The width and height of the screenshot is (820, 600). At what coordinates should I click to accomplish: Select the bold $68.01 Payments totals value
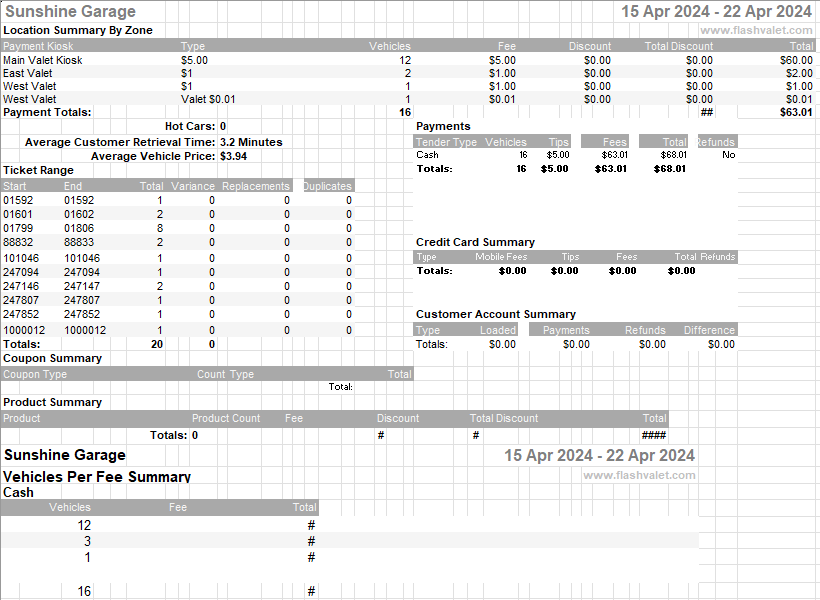point(669,169)
